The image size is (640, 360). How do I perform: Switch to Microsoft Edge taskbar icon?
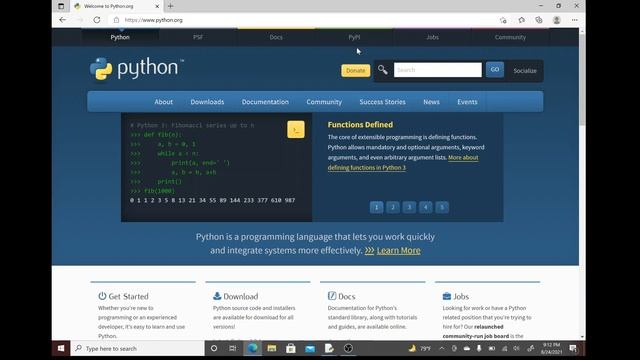tap(252, 348)
